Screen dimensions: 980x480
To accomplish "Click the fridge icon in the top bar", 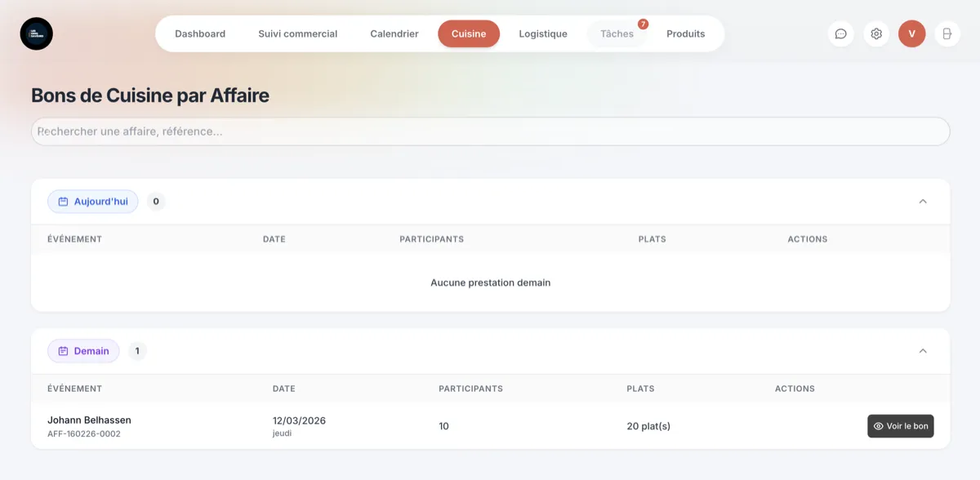I will (x=947, y=33).
